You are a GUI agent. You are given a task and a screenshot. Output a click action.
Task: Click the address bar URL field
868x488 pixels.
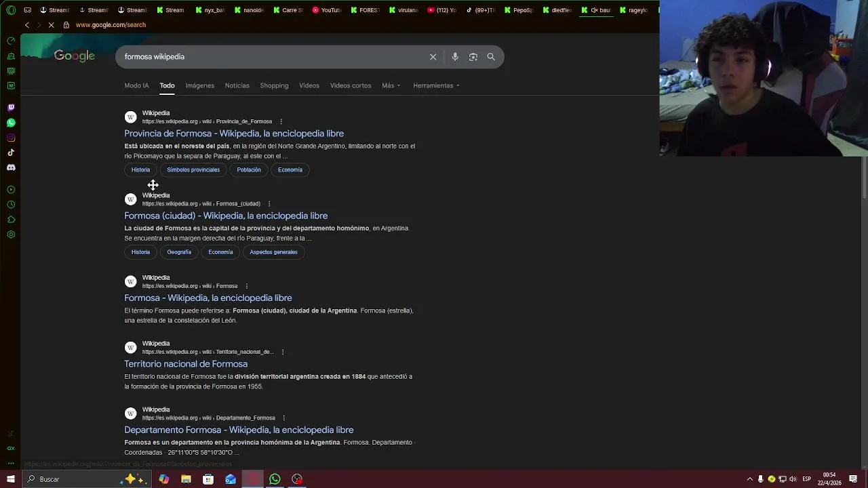coord(111,25)
